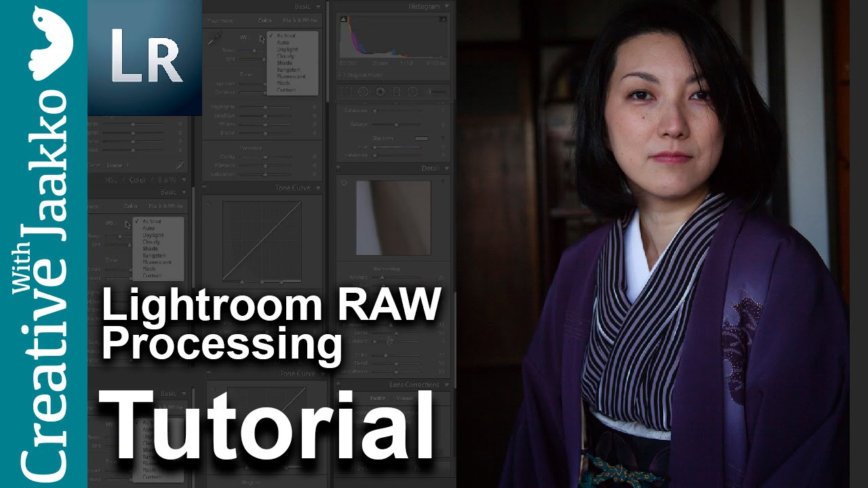
Task: Click the Histogram panel title
Action: 424,7
